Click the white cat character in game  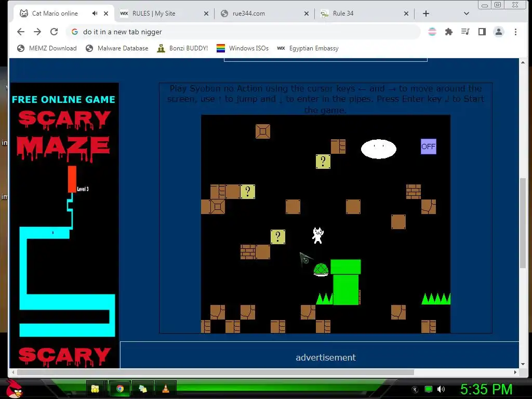pyautogui.click(x=318, y=235)
